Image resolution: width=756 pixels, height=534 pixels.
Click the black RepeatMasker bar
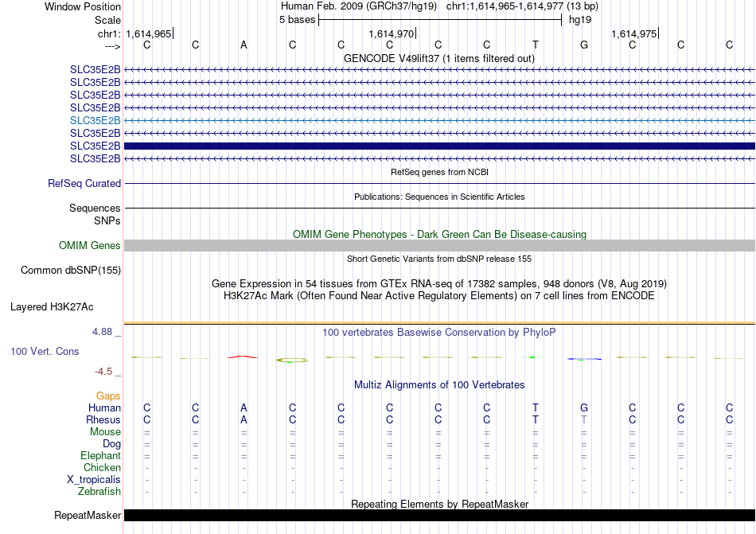(x=439, y=515)
